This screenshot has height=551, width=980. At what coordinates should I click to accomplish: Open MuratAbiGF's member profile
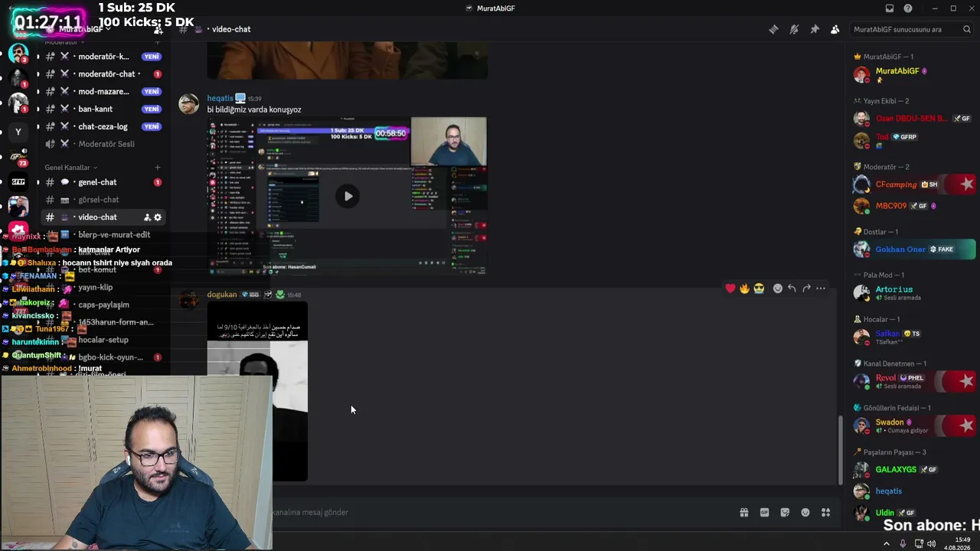pos(911,75)
